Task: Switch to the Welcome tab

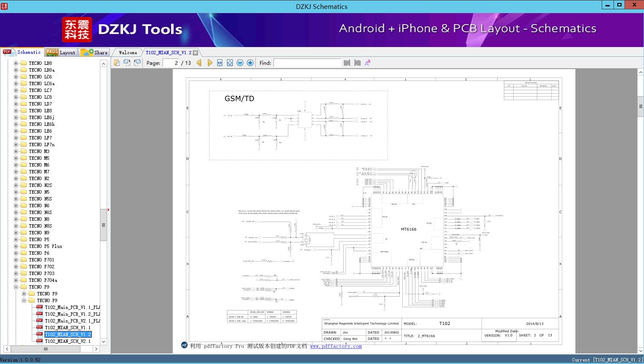Action: [x=128, y=53]
